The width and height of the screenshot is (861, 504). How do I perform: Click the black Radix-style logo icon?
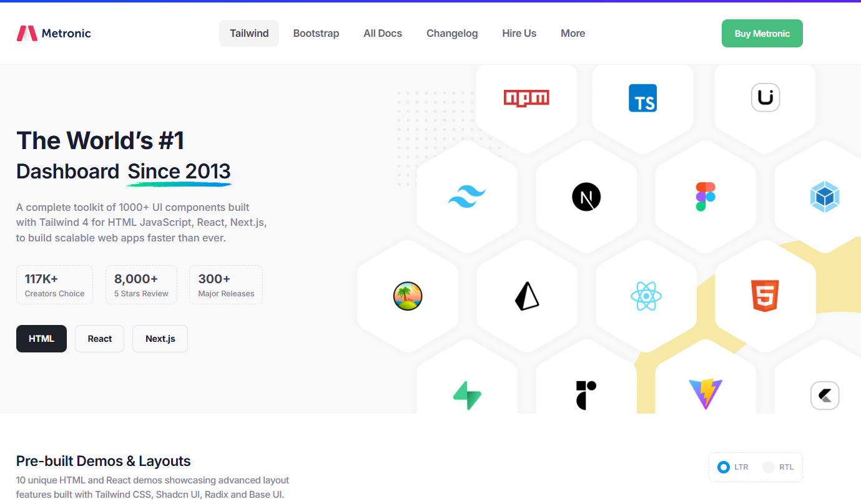tap(586, 395)
